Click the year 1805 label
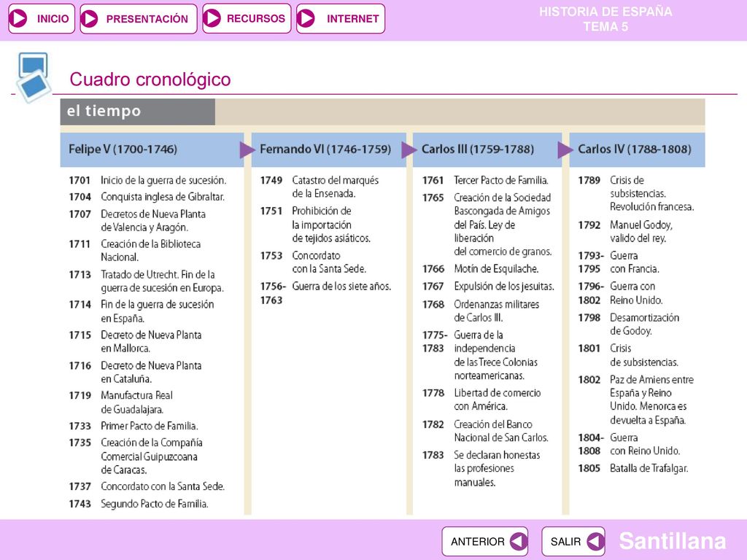Viewport: 747px width, 560px height. click(x=589, y=469)
